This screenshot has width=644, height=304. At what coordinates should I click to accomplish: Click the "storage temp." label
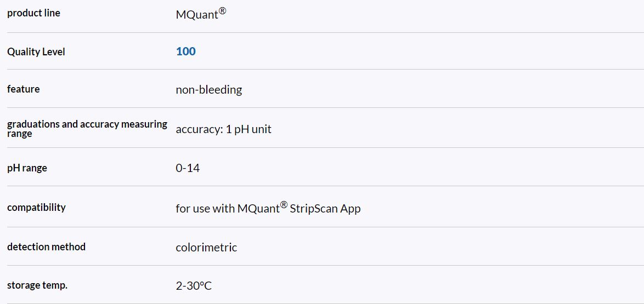tap(37, 285)
